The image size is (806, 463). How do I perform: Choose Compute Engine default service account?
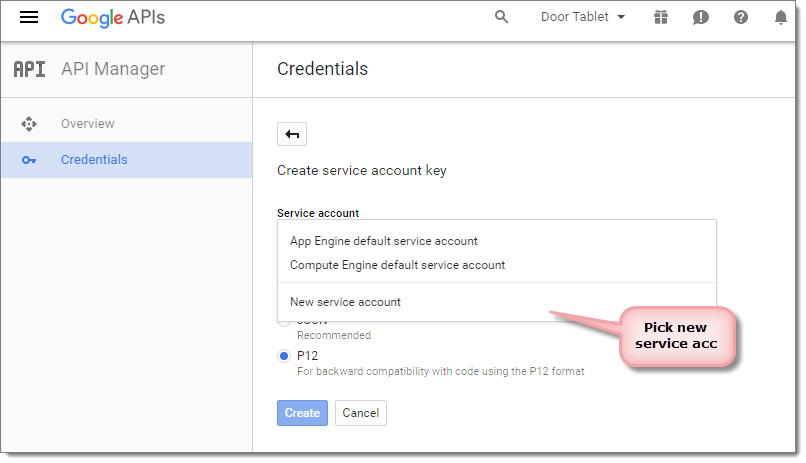pyautogui.click(x=397, y=265)
